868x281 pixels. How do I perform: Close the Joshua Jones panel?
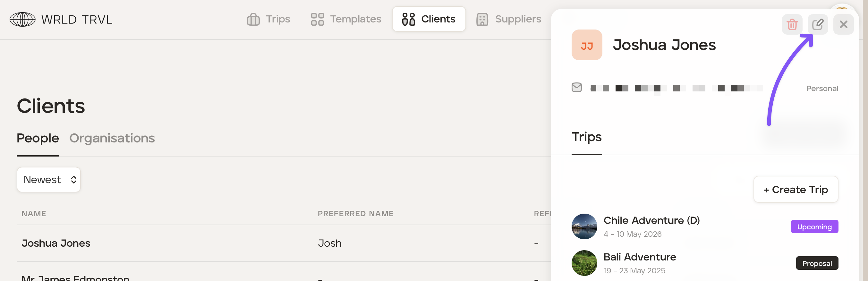click(843, 25)
